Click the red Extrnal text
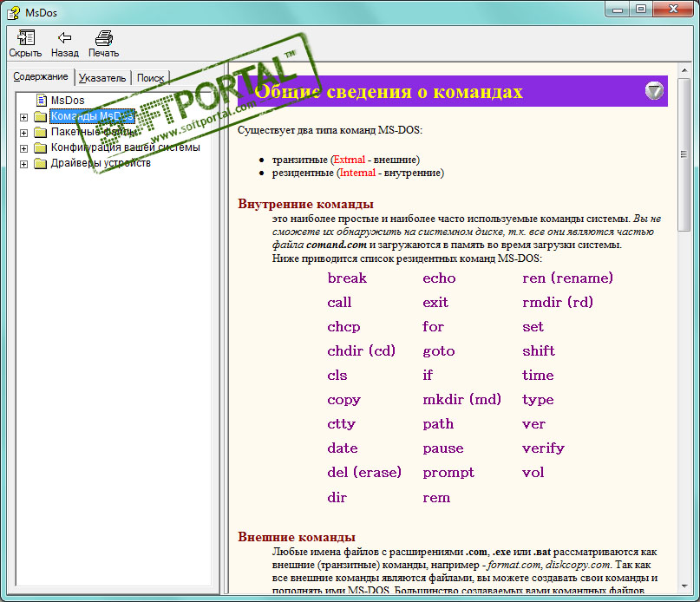 tap(349, 160)
